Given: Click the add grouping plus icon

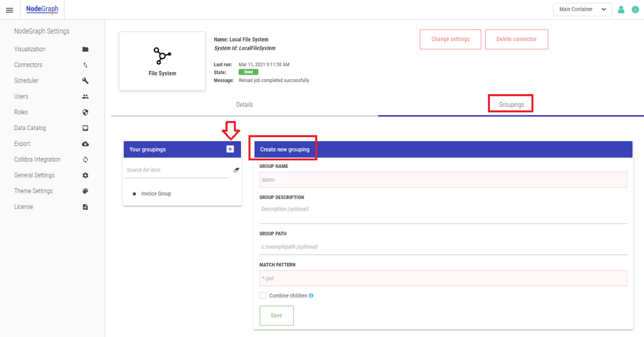Looking at the screenshot, I should coord(230,149).
